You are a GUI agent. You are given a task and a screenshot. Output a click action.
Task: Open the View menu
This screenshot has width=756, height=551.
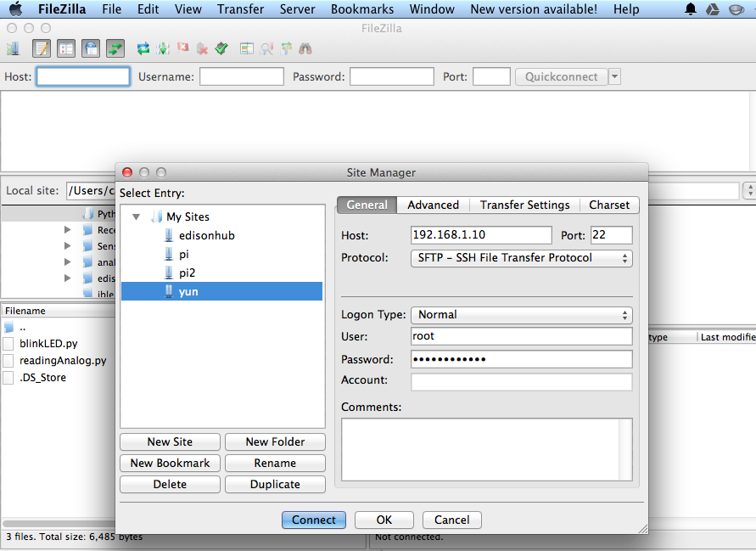click(188, 9)
